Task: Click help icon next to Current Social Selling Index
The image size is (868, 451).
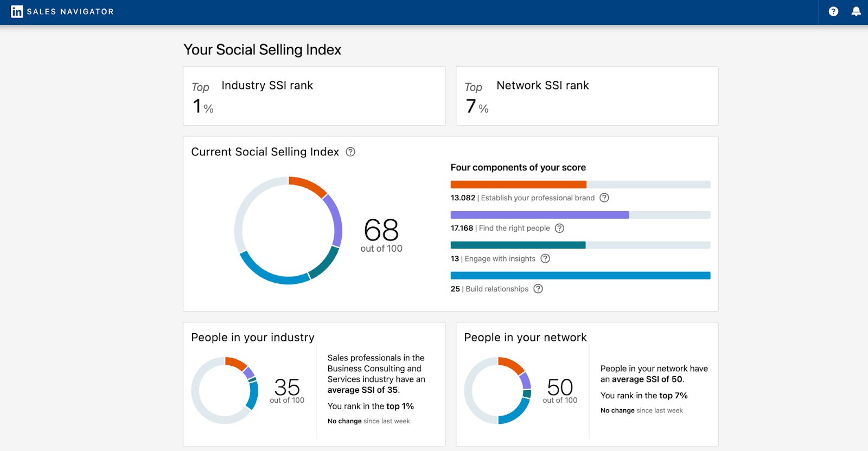Action: pos(350,152)
